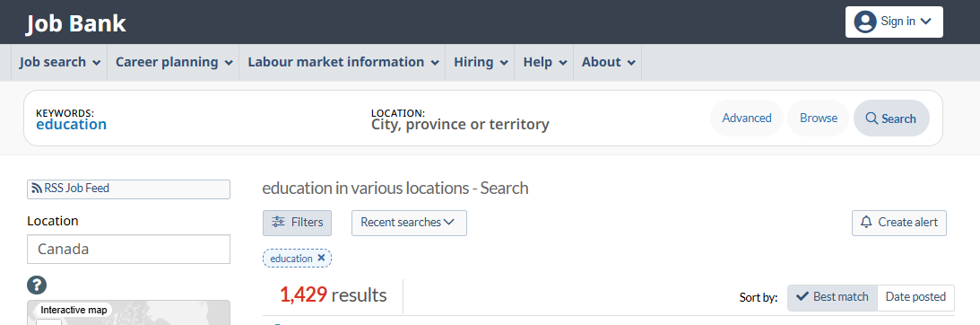Image resolution: width=980 pixels, height=325 pixels.
Task: Sort results by Date posted
Action: tap(915, 297)
